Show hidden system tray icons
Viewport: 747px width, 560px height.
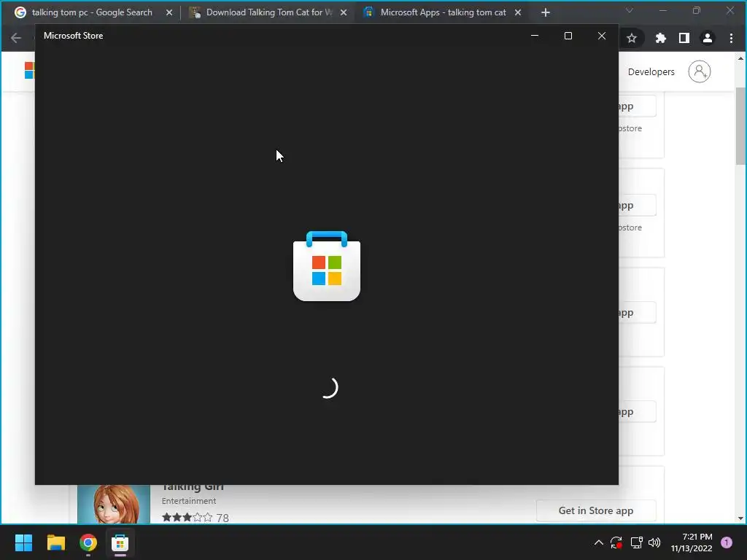click(599, 542)
